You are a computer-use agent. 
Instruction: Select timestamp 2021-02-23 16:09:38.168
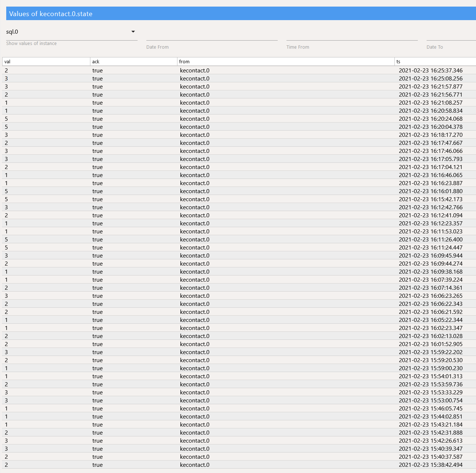point(431,272)
